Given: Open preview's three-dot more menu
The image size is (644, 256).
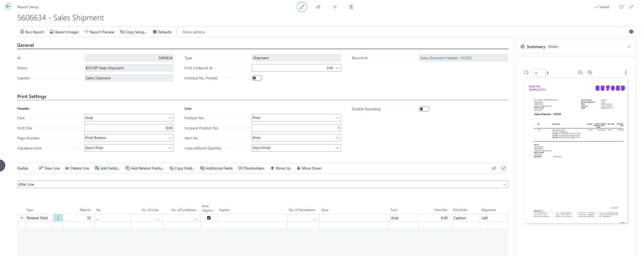Looking at the screenshot, I should coord(626,73).
